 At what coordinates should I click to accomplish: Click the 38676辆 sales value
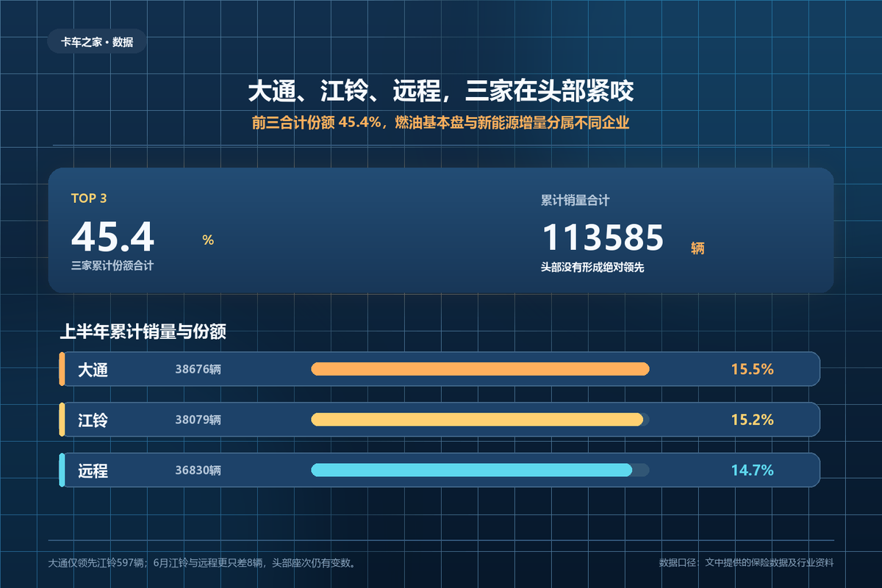coord(198,370)
